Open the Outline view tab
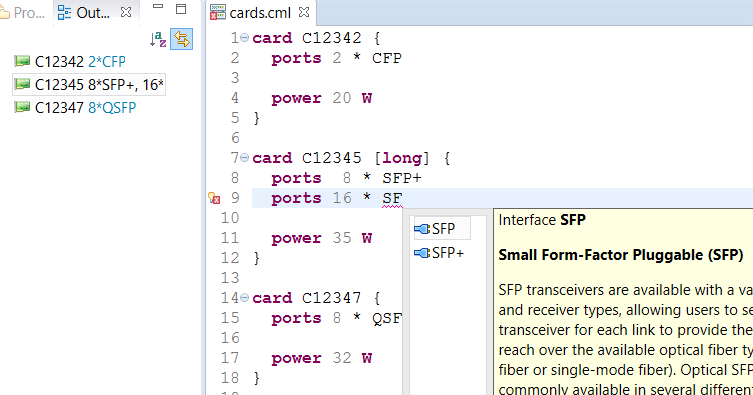 (84, 13)
